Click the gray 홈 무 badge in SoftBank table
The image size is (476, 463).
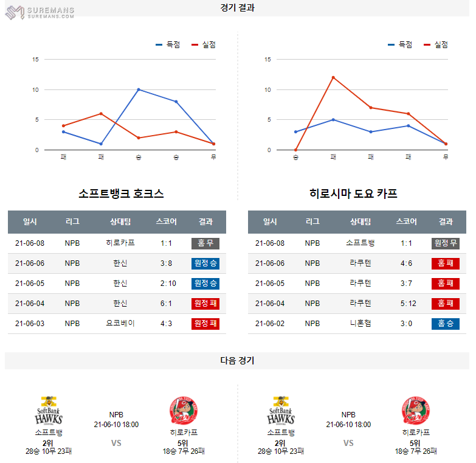(x=205, y=243)
